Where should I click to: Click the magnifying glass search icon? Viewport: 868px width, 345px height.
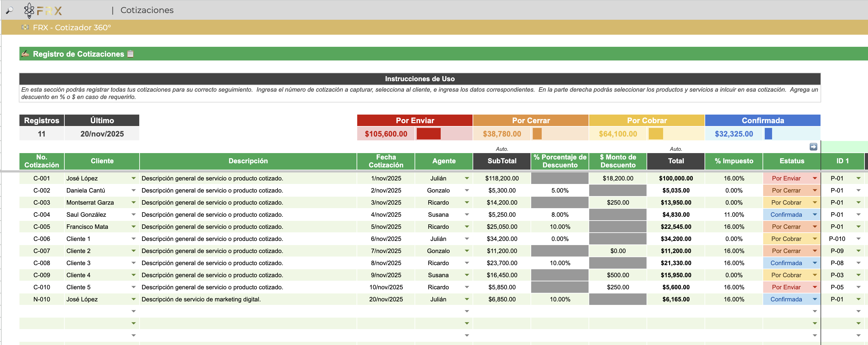(x=10, y=11)
